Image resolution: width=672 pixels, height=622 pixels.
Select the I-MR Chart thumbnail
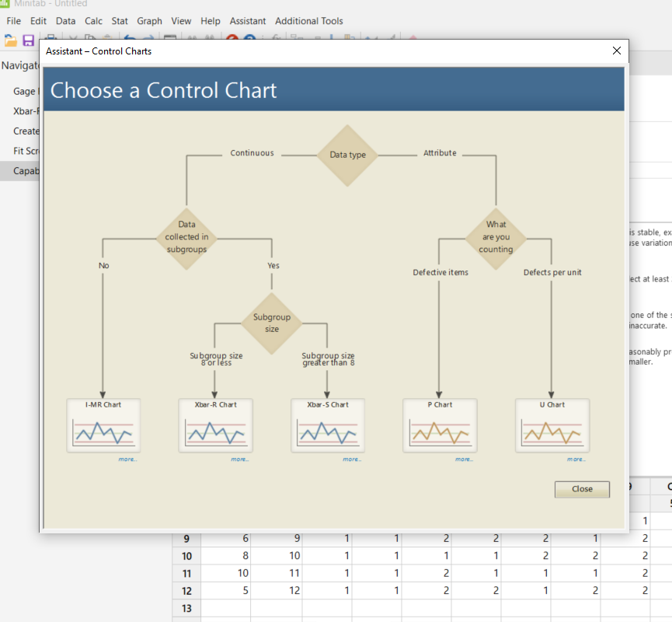[103, 426]
